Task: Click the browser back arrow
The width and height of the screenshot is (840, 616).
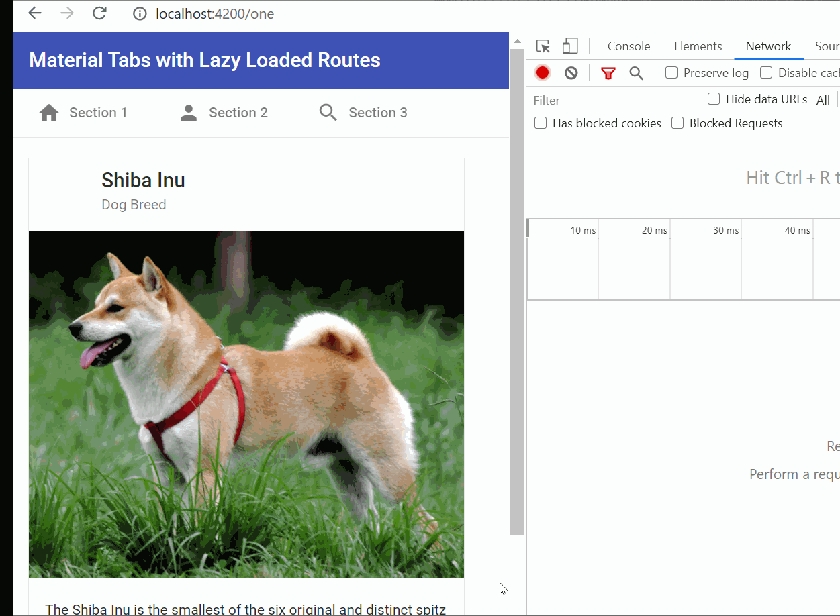Action: click(x=35, y=13)
